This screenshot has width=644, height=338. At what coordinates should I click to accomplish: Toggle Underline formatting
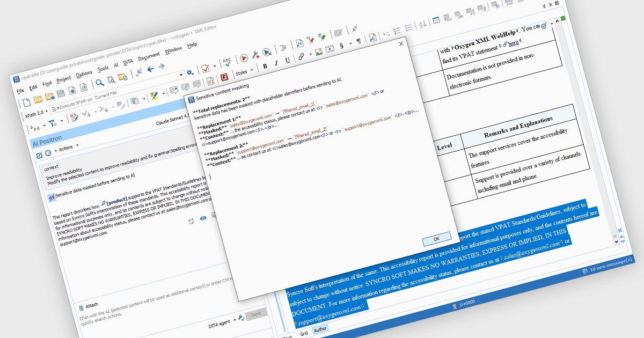tap(287, 60)
